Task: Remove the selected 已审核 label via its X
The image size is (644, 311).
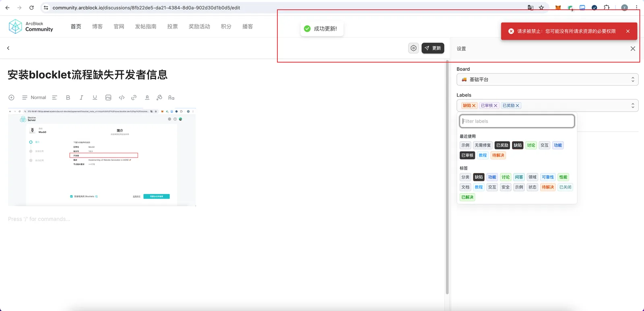Action: click(495, 105)
